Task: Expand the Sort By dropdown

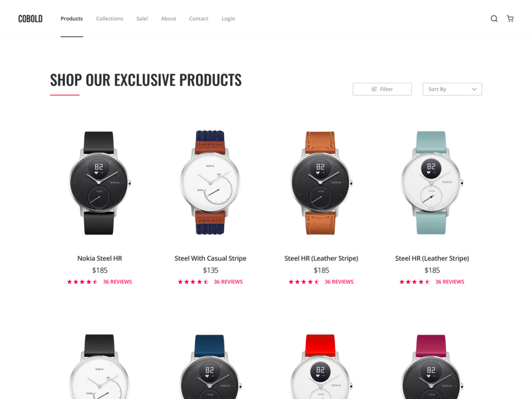Action: 452,89
